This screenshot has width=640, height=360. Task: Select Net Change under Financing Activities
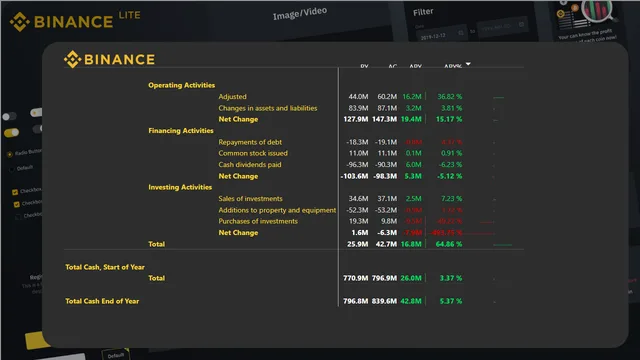pos(238,176)
